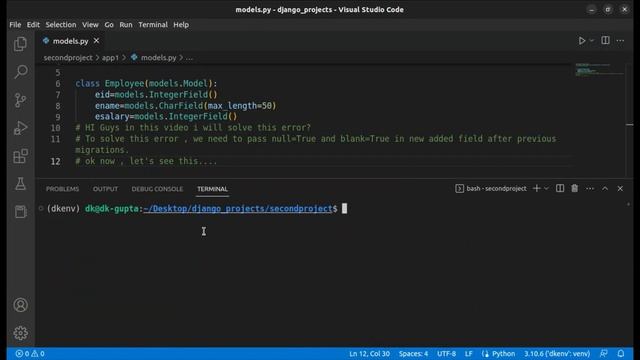Expand the run options dropdown arrow

(x=591, y=40)
